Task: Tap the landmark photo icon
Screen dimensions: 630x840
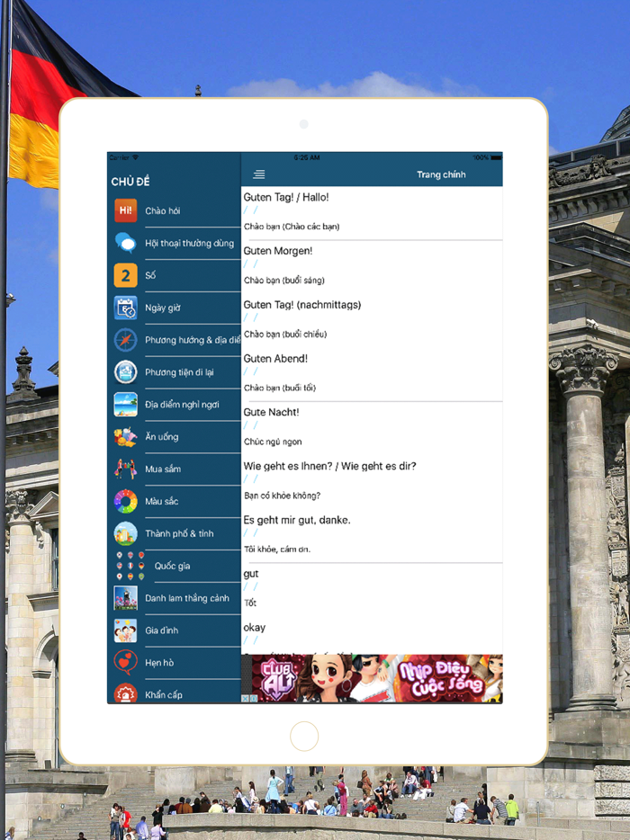Action: coord(125,598)
